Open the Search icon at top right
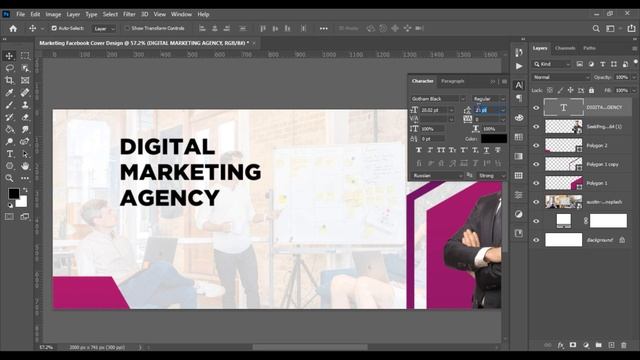640x360 pixels. 596,28
